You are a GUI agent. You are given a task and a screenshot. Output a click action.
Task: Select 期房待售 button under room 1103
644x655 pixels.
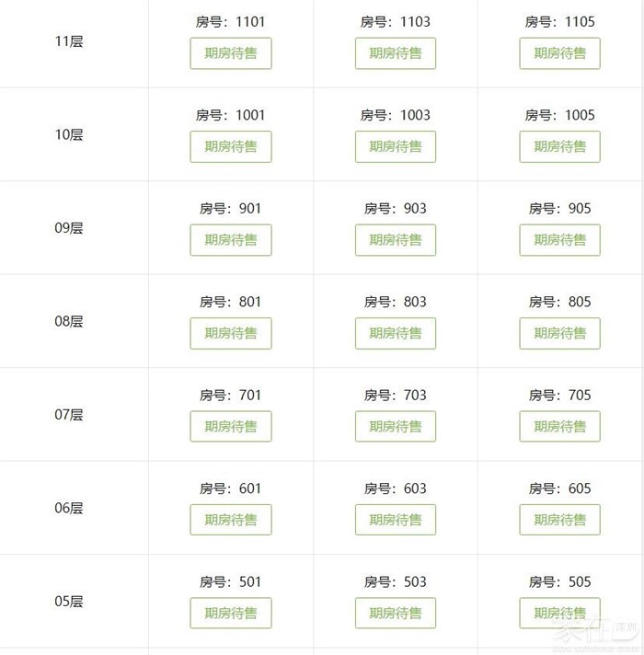[x=396, y=53]
